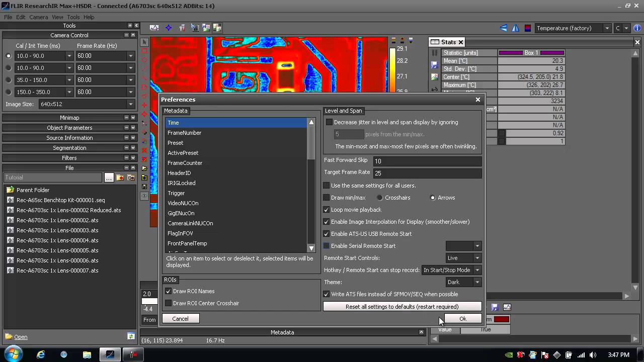Click the collapse '<' icon in Tools header

point(136,26)
